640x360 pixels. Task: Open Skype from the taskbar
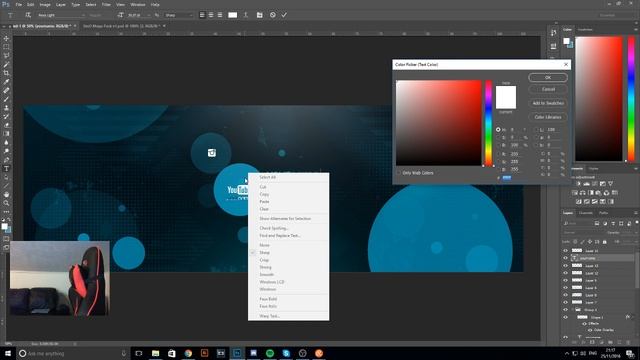pyautogui.click(x=286, y=353)
